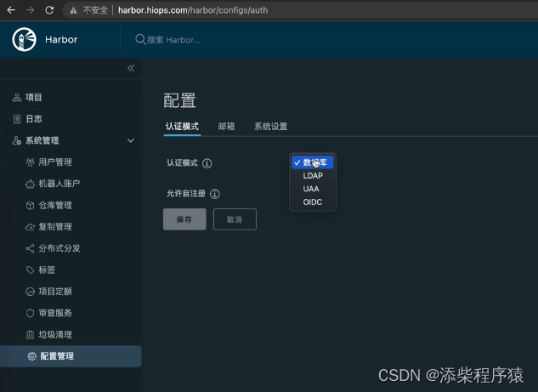The width and height of the screenshot is (538, 392).
Task: Select OIDC in the auth dropdown
Action: [x=313, y=202]
